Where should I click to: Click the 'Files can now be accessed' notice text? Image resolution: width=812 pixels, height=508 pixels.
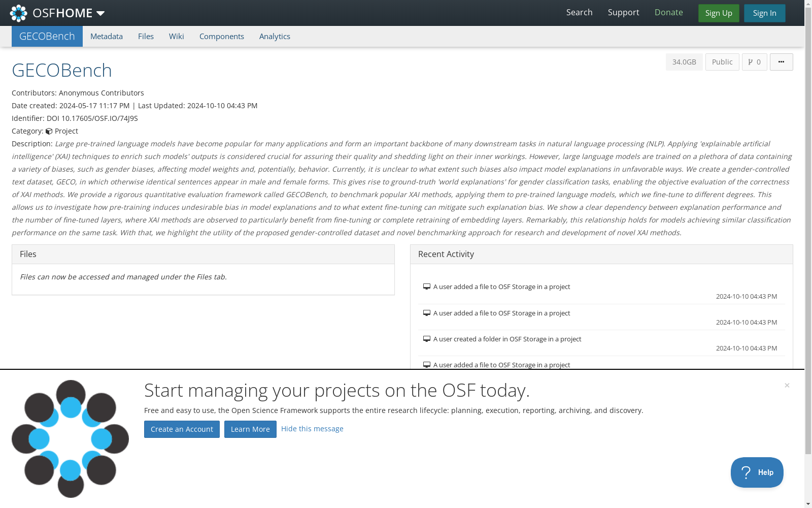[x=123, y=277]
